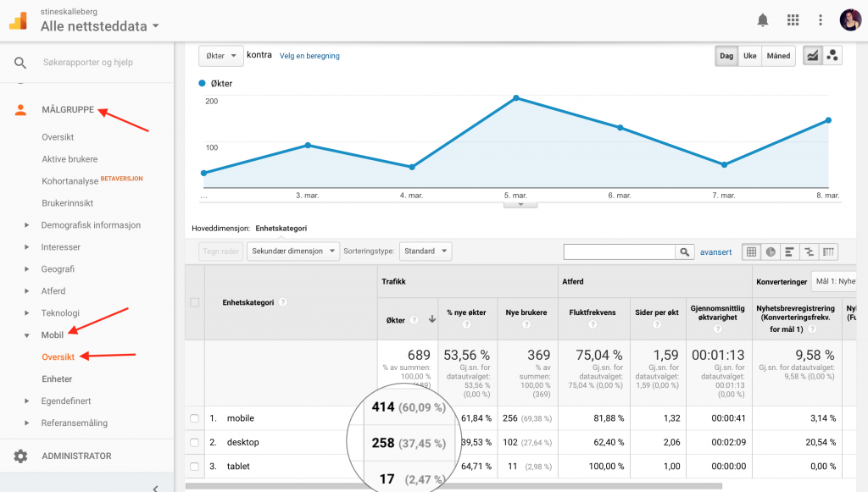Open the Sekundær dimensjon dropdown

[292, 251]
